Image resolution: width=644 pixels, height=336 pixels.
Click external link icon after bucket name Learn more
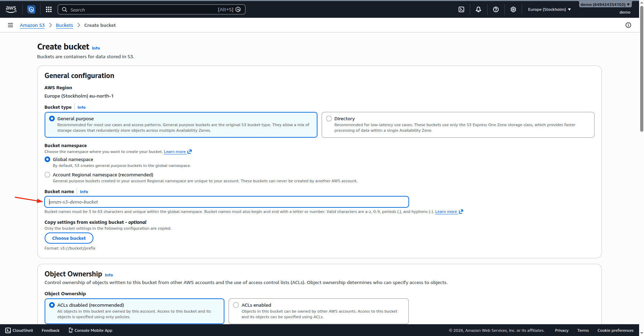click(461, 212)
